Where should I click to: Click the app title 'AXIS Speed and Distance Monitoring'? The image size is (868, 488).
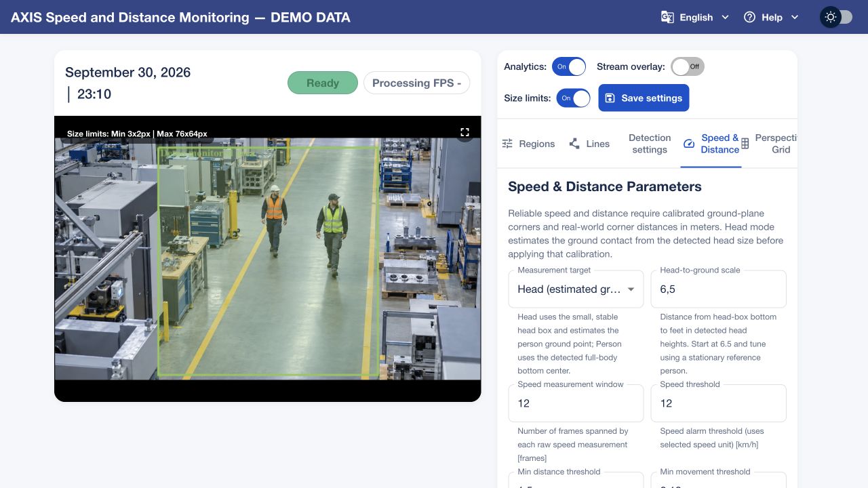point(130,18)
